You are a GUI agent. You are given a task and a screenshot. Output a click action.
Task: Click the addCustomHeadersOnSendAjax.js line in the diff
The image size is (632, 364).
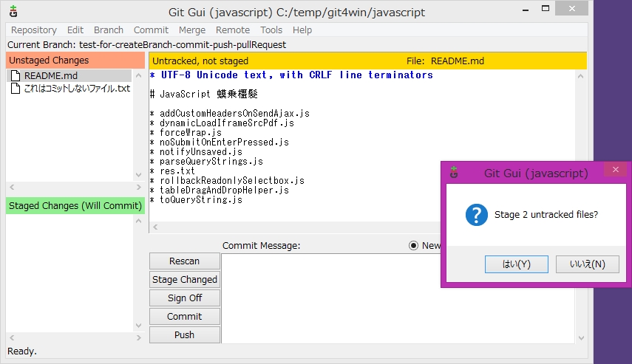[230, 114]
